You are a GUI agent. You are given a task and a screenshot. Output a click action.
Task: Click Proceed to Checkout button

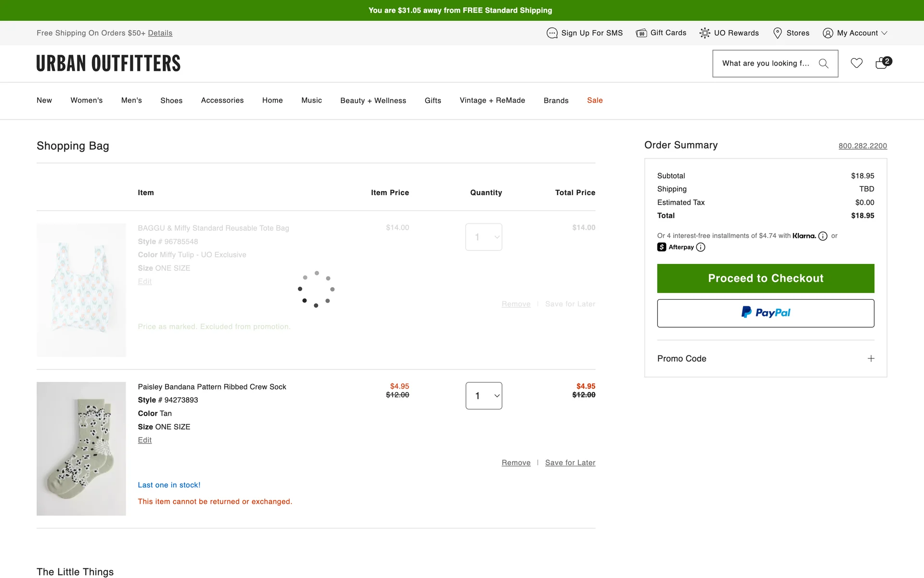765,278
